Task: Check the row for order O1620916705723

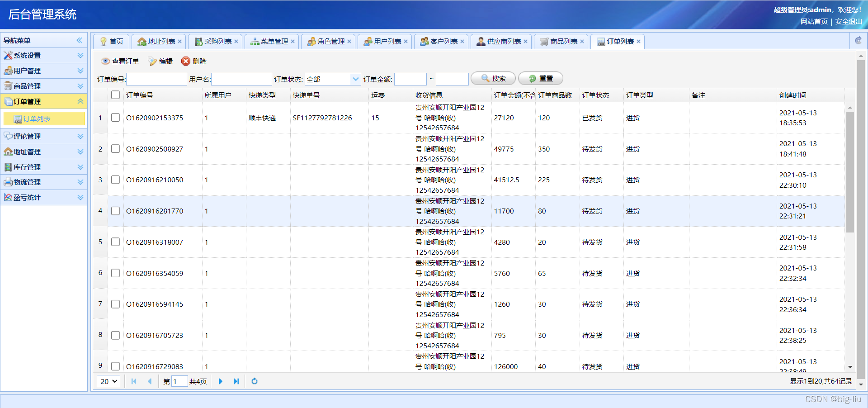Action: [115, 335]
